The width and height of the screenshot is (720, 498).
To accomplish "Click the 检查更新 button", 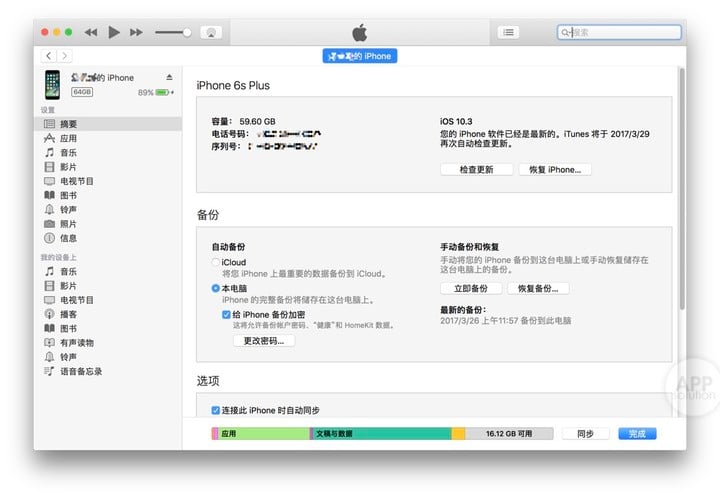I will pyautogui.click(x=477, y=169).
